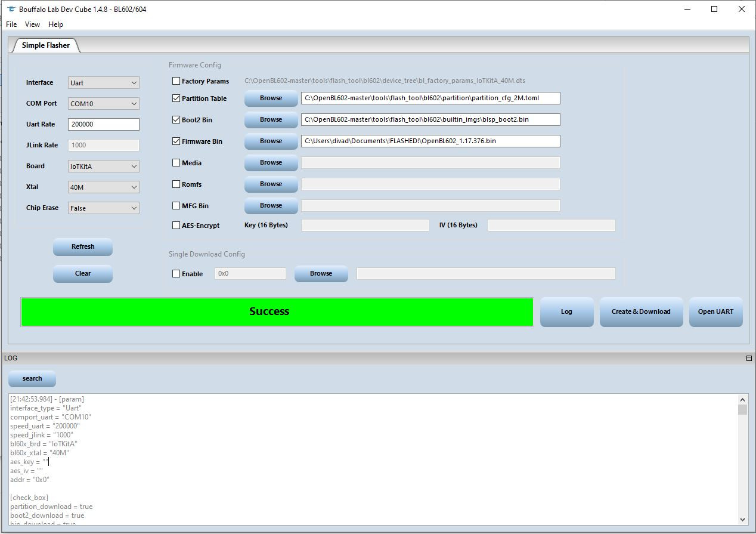The width and height of the screenshot is (756, 534).
Task: Click the Open UART button
Action: point(715,311)
